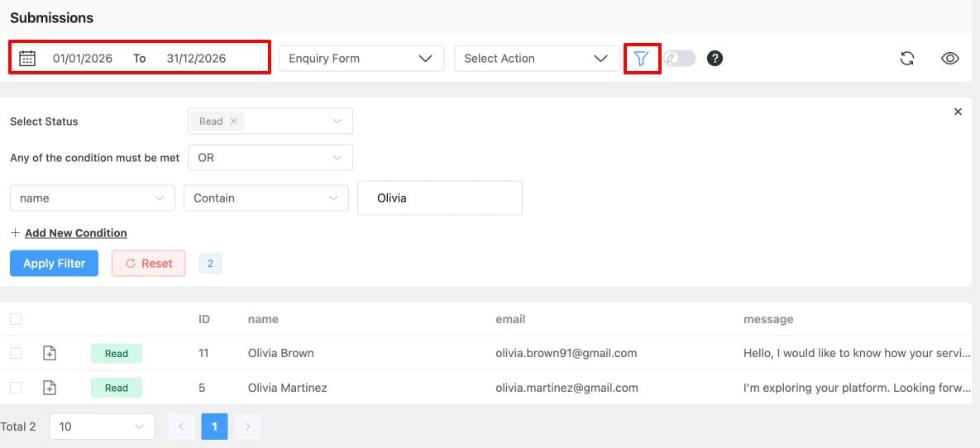
Task: Click the Total 2 label
Action: 18,427
